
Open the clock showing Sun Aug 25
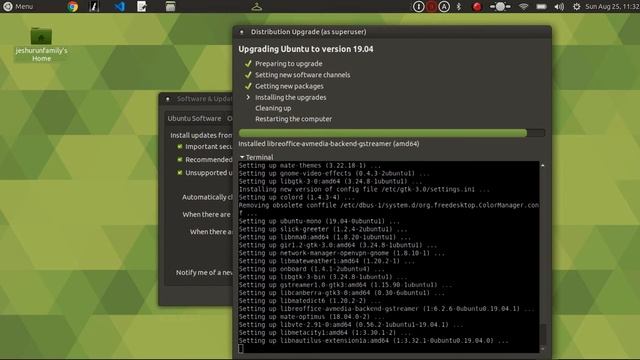pyautogui.click(x=612, y=7)
